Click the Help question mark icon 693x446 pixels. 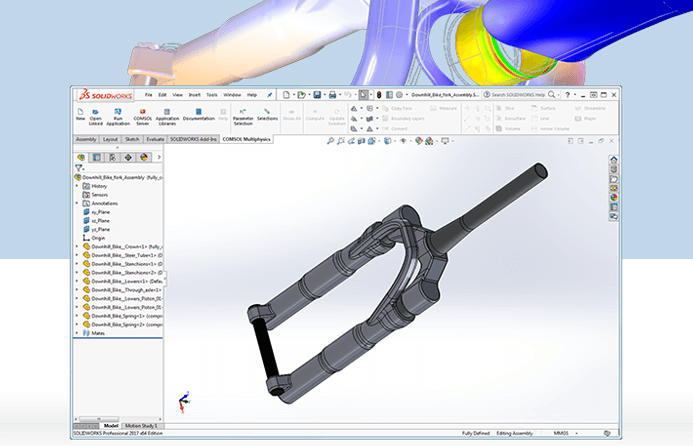click(567, 95)
